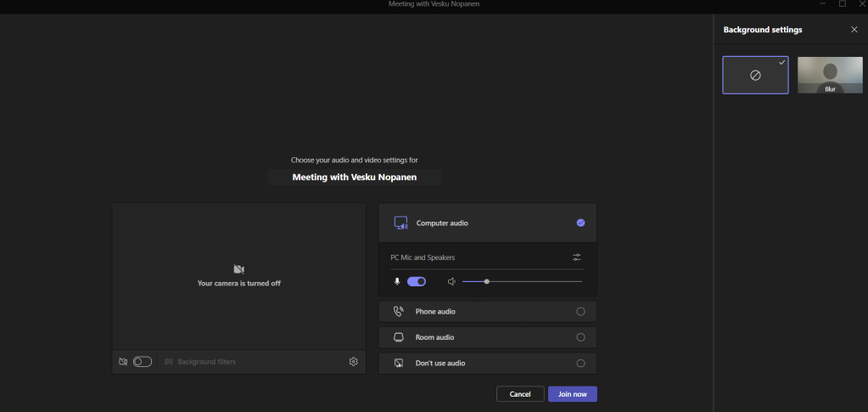Select the Phone audio radio button

pos(580,312)
